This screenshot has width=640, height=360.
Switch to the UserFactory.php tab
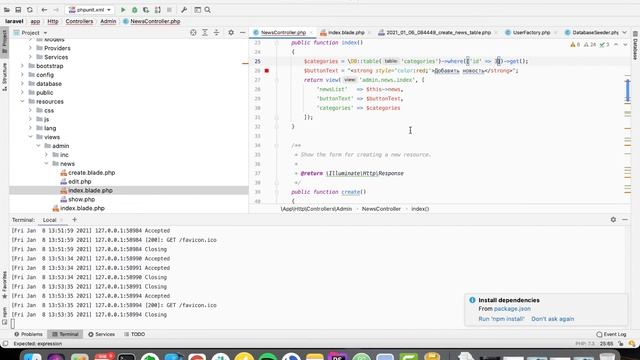(x=531, y=32)
